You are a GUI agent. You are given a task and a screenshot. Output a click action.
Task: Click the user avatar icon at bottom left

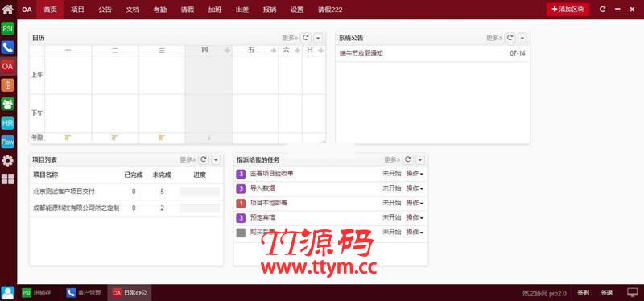(x=8, y=293)
